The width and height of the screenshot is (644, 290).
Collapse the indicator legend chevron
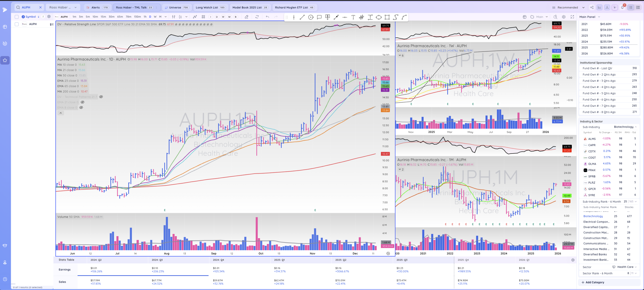pos(61,113)
